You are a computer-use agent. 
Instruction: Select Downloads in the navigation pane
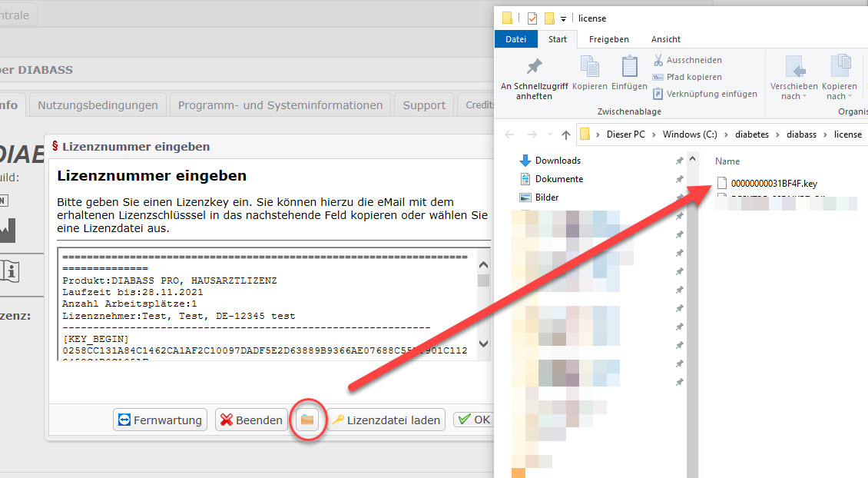(x=550, y=161)
